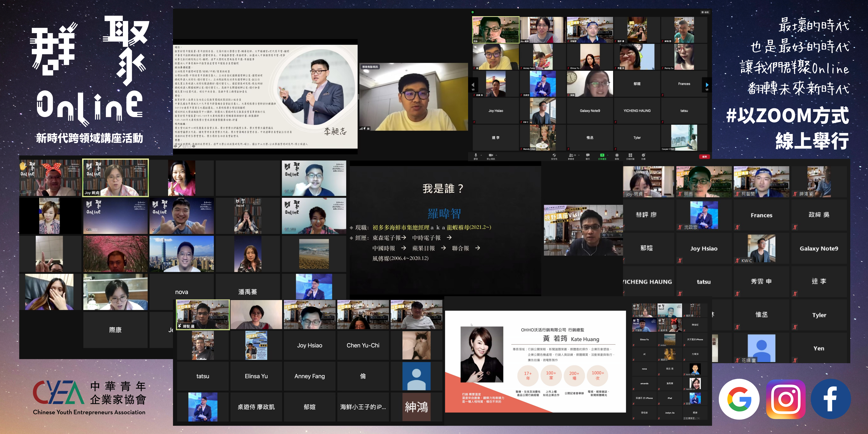This screenshot has width=868, height=434.
Task: Select the 桌遊侍 廖政凱 tile
Action: pos(256,407)
